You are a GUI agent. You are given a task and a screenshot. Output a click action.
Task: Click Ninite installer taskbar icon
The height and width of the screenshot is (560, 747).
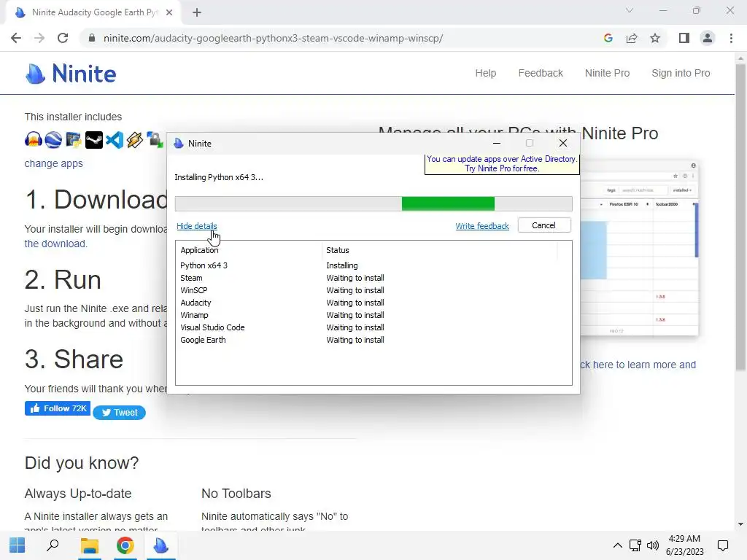point(160,545)
